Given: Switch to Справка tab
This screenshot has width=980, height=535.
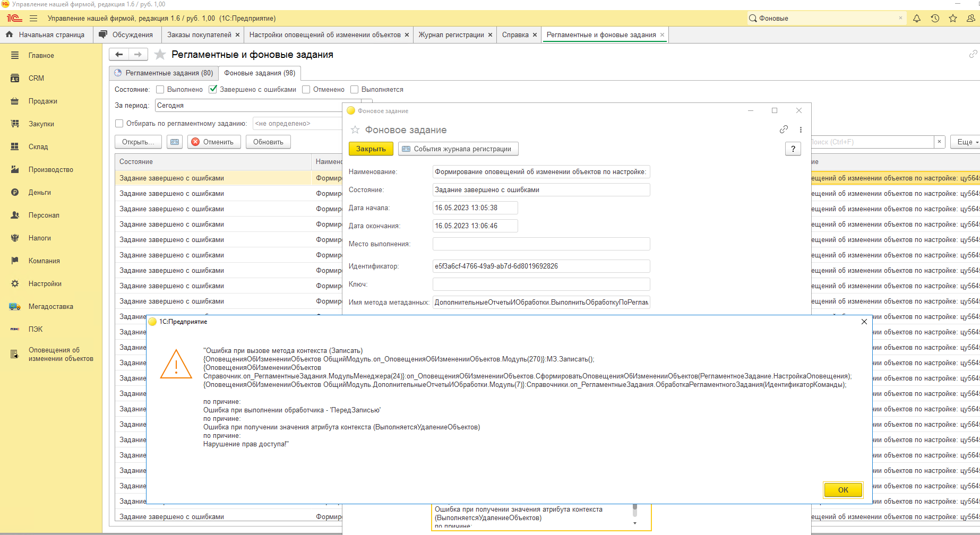Looking at the screenshot, I should 515,34.
